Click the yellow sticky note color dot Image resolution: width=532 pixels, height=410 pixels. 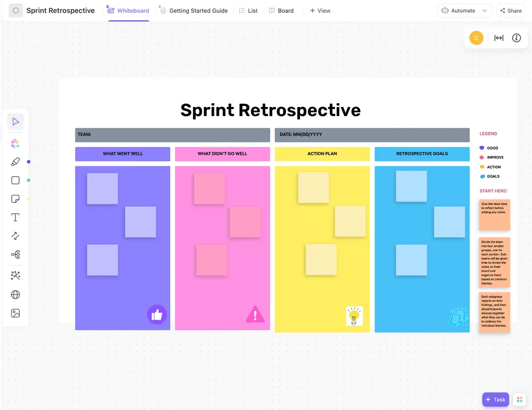(x=29, y=199)
